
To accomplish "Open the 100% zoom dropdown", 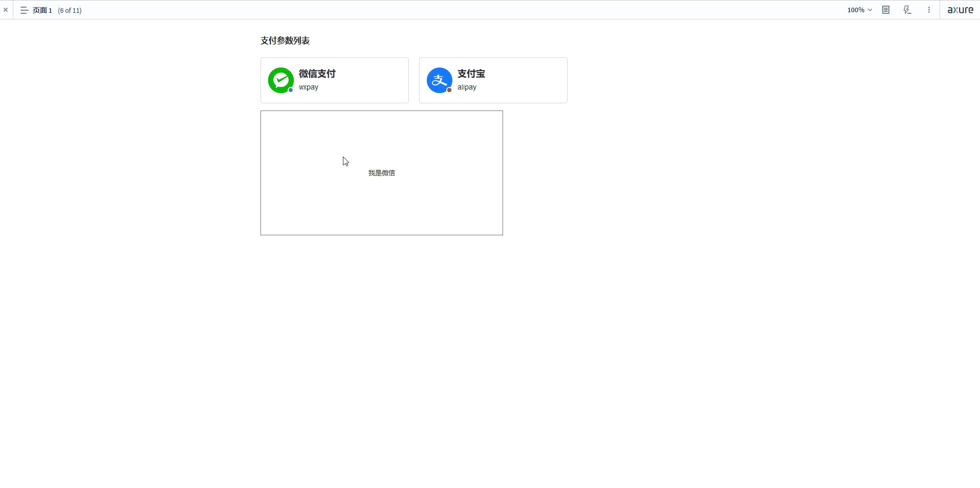I will (859, 10).
